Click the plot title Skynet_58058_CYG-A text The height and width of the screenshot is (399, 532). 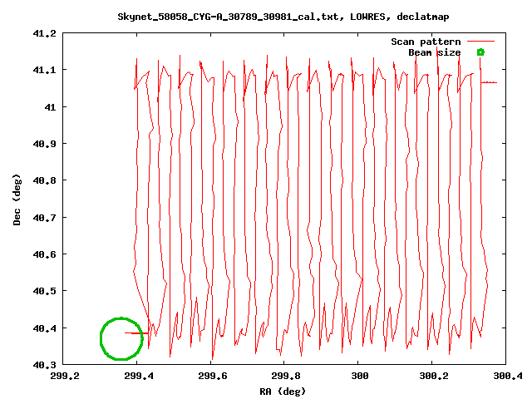coord(283,17)
